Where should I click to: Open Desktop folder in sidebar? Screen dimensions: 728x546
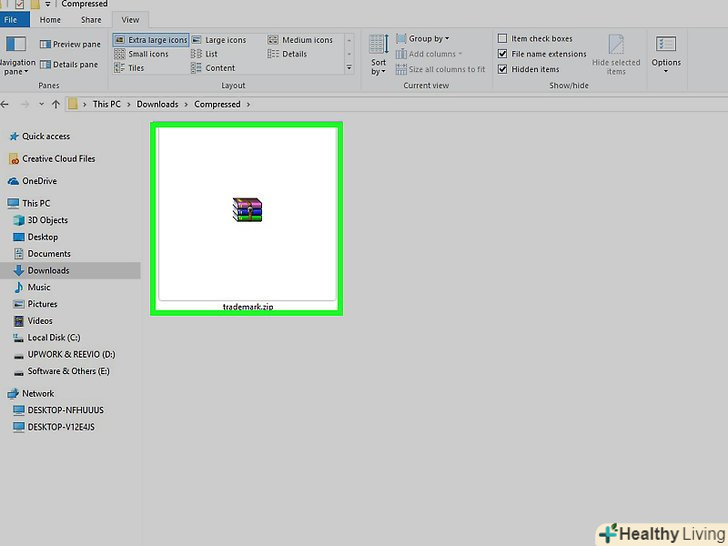pyautogui.click(x=36, y=237)
